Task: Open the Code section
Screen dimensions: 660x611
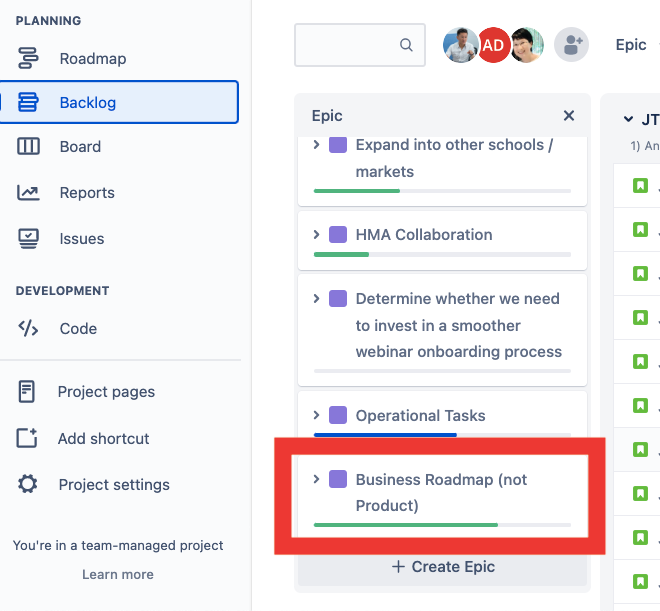Action: click(x=78, y=329)
